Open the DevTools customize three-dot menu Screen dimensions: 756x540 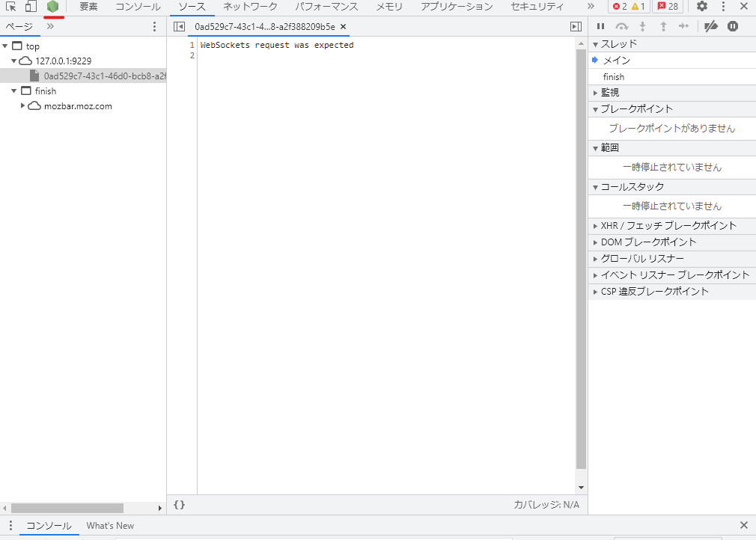[723, 6]
